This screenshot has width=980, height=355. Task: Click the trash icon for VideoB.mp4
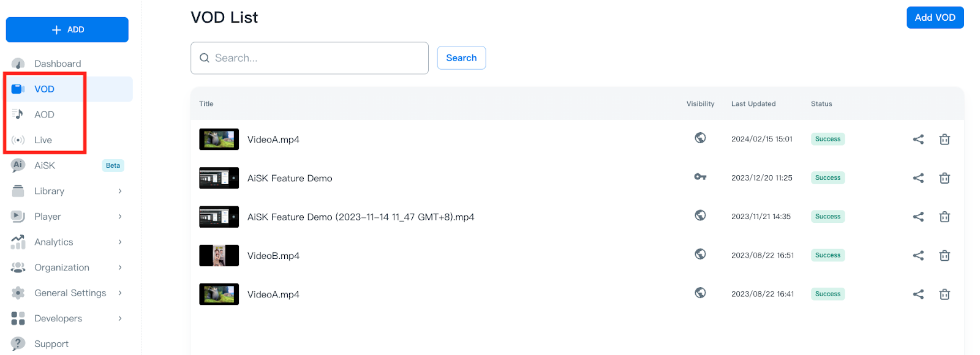(x=944, y=256)
